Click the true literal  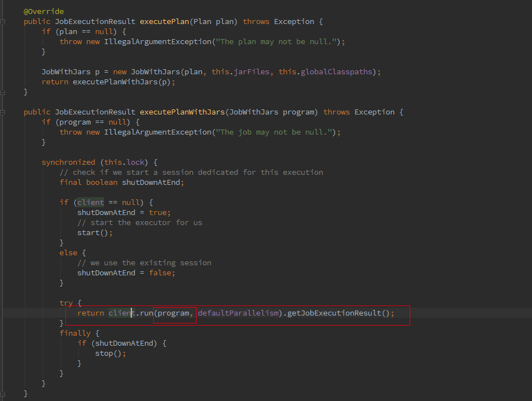158,213
